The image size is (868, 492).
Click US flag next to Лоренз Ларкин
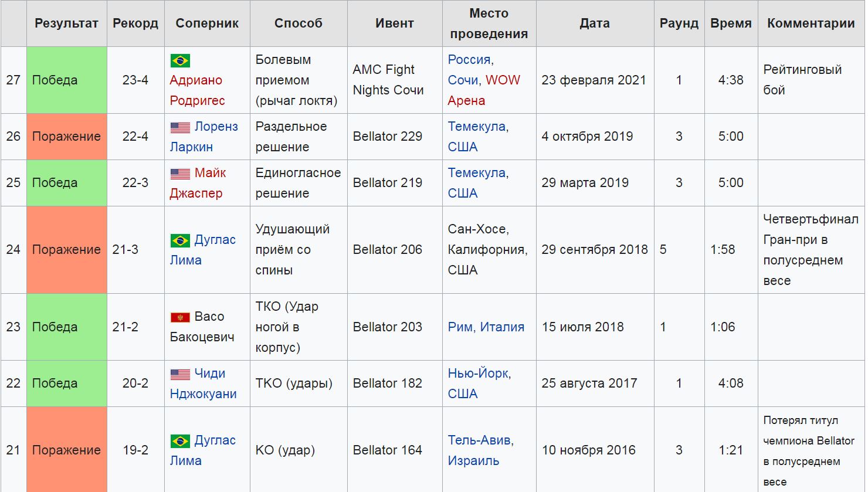pyautogui.click(x=180, y=127)
